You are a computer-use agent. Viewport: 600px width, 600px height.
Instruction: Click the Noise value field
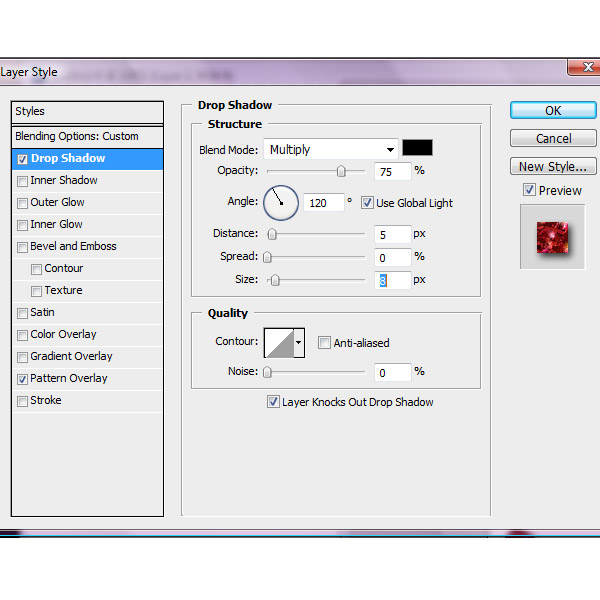pyautogui.click(x=393, y=372)
